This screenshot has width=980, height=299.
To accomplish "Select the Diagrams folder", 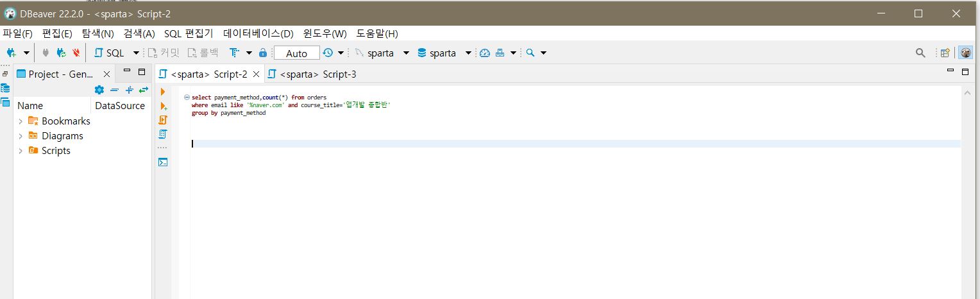I will tap(56, 135).
